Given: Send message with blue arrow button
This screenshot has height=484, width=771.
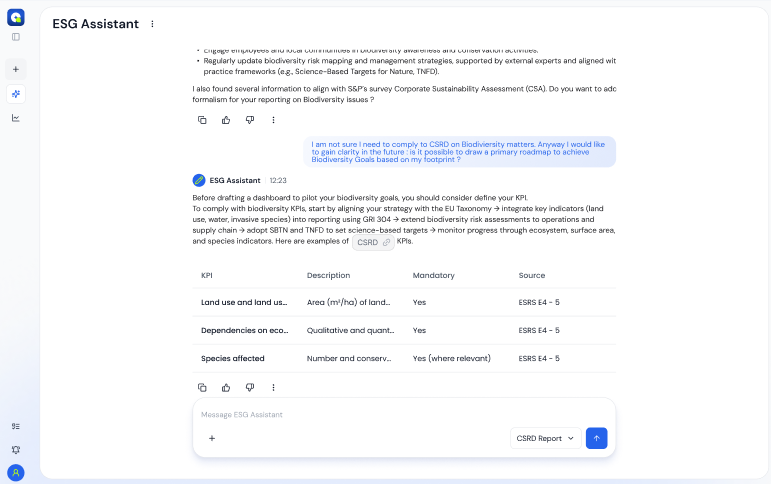Looking at the screenshot, I should [596, 438].
